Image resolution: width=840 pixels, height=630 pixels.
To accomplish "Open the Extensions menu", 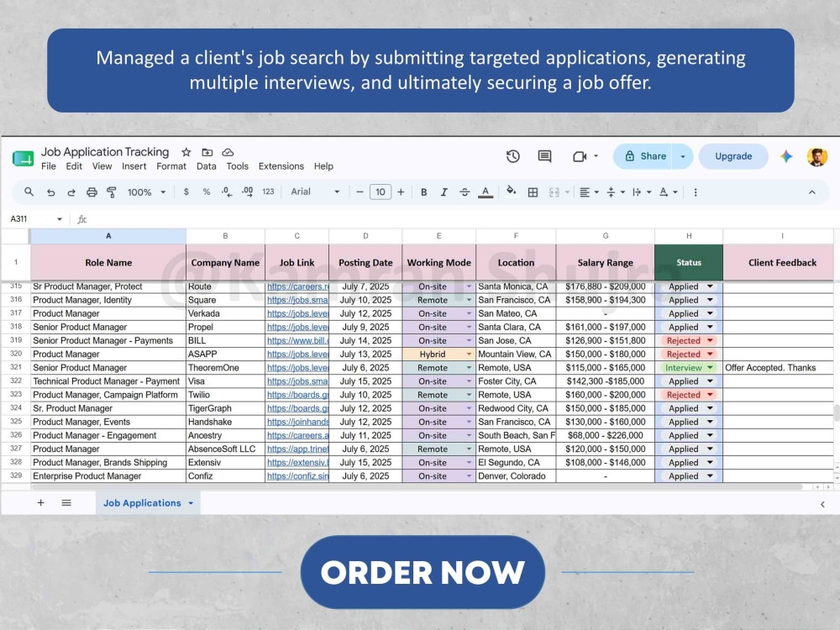I will 281,166.
